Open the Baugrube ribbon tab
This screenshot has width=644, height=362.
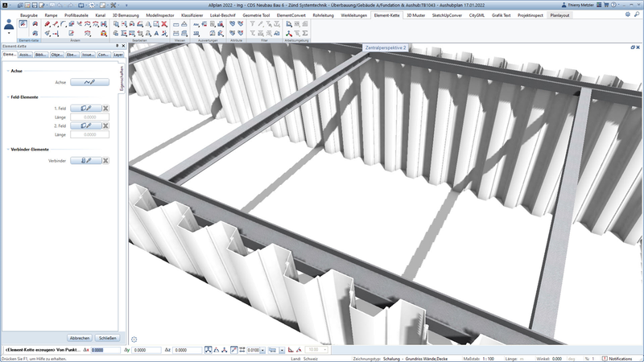pyautogui.click(x=29, y=15)
